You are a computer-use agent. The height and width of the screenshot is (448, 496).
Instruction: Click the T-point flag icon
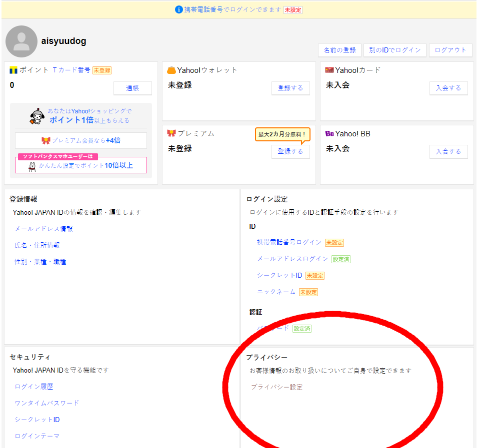(x=13, y=70)
